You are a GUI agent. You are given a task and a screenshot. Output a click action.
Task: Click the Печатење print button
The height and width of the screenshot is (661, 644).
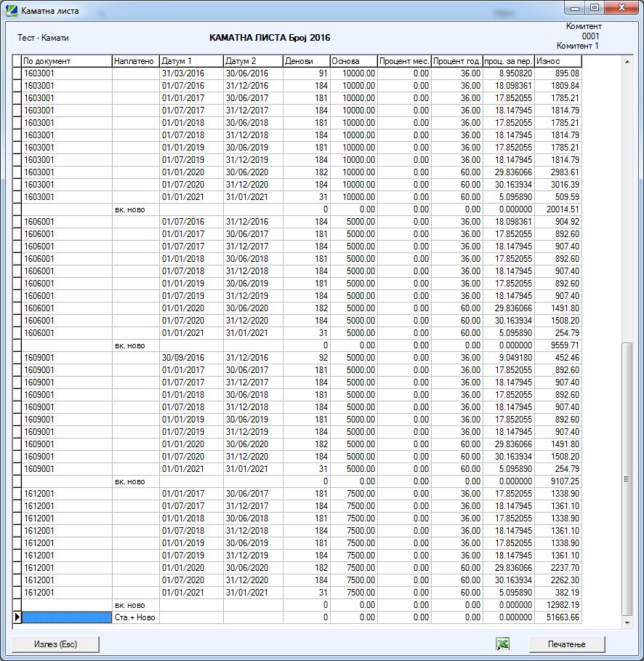567,644
